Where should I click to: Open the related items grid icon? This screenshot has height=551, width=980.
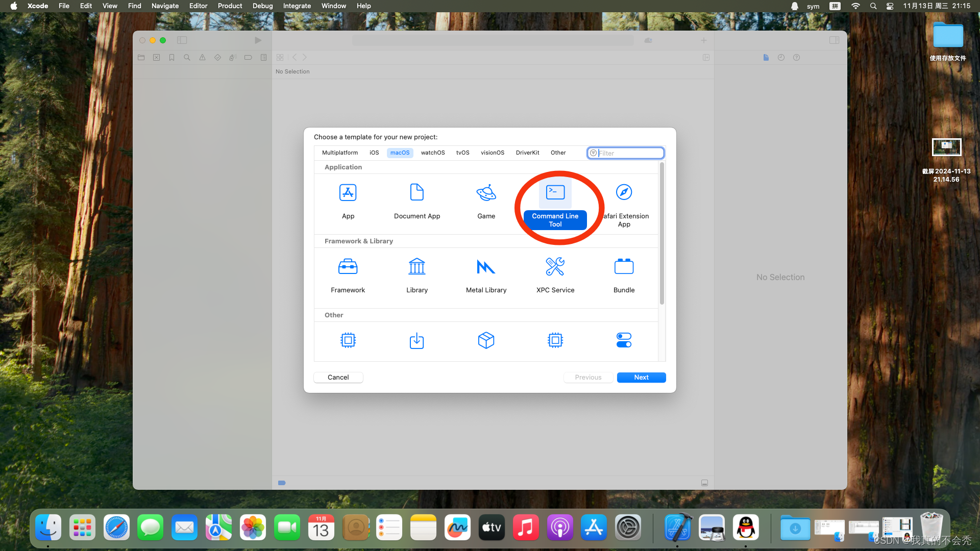click(x=280, y=58)
